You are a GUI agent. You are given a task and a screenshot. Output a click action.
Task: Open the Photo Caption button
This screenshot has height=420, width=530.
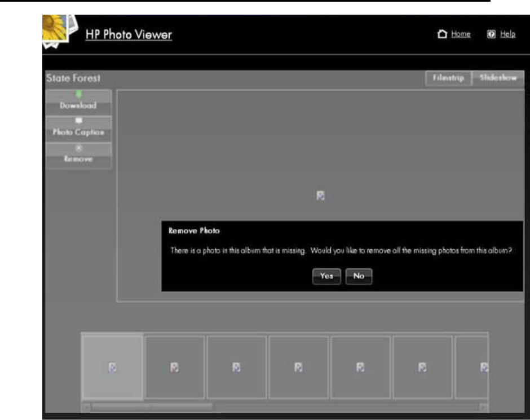78,129
